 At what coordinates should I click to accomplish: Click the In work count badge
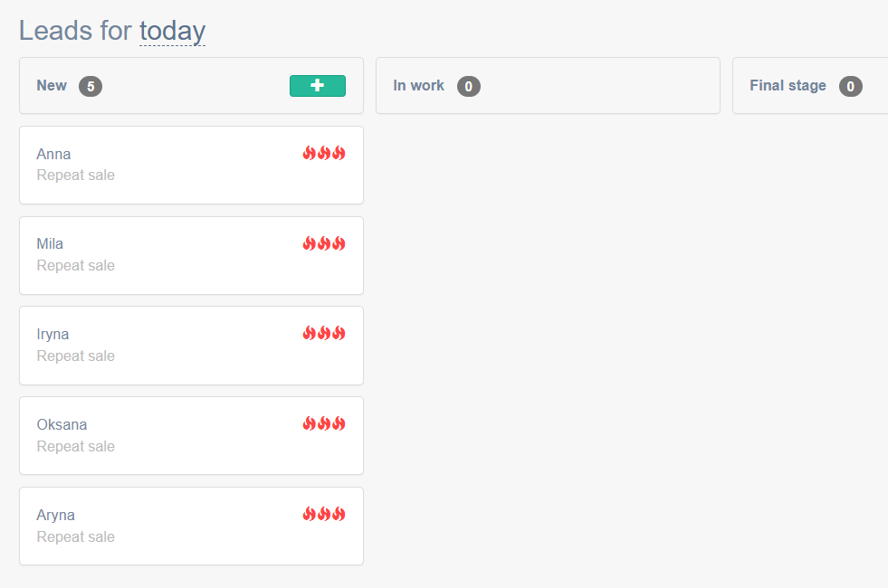coord(468,87)
